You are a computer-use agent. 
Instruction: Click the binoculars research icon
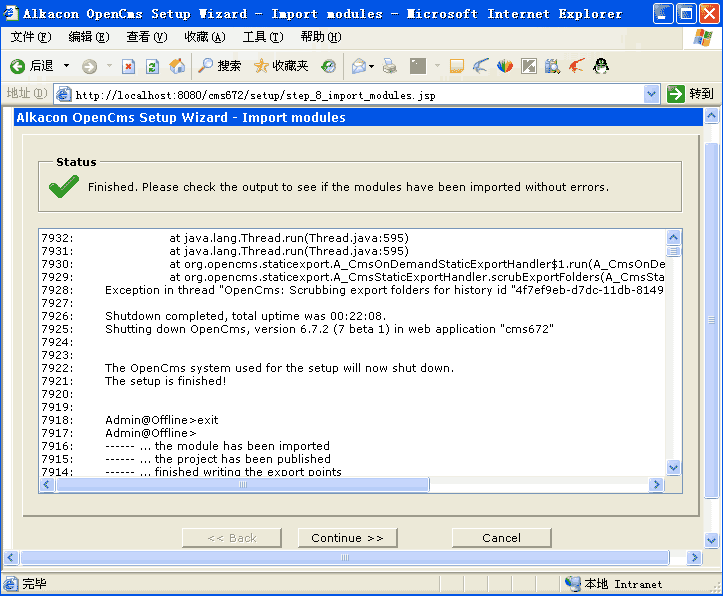(x=552, y=66)
